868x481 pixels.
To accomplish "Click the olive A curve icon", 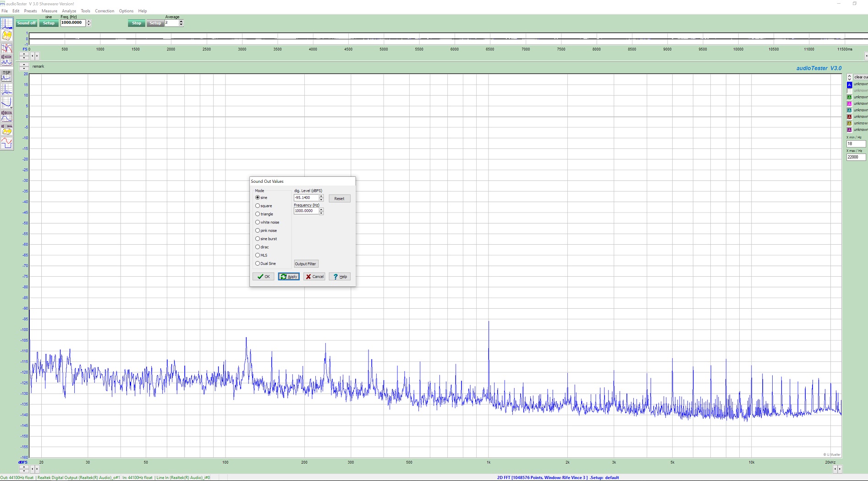I will [x=849, y=123].
